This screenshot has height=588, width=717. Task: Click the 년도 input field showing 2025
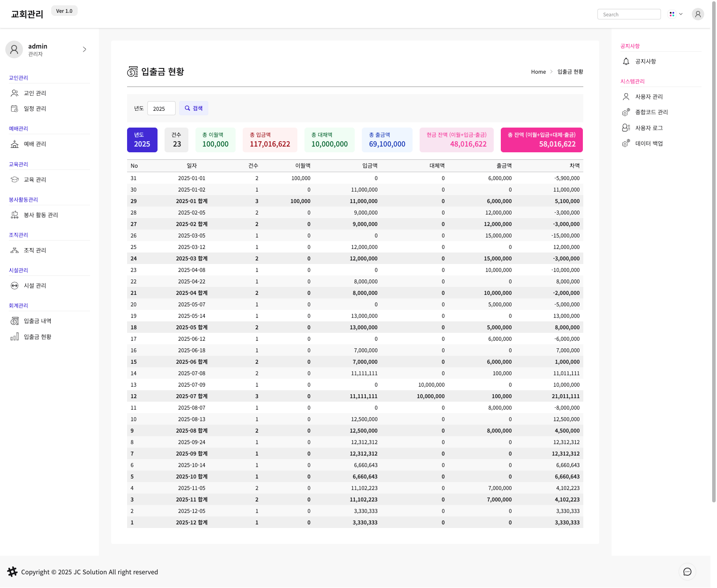[x=161, y=109]
